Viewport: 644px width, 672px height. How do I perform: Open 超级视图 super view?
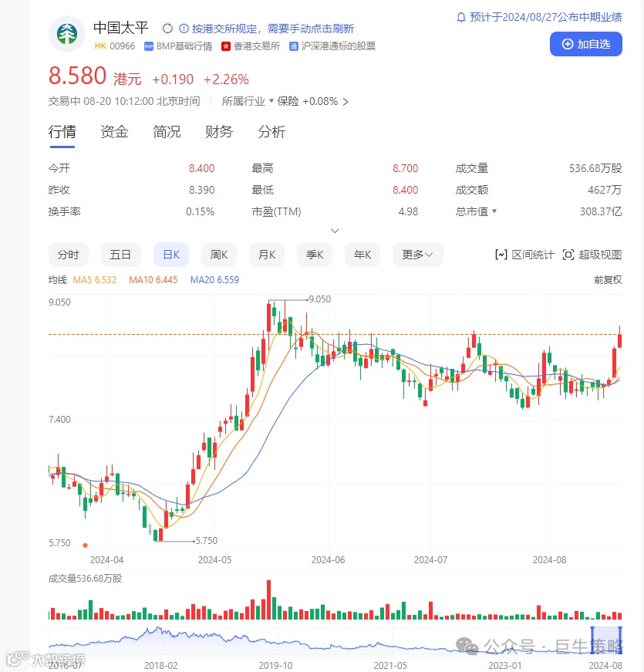click(x=592, y=255)
